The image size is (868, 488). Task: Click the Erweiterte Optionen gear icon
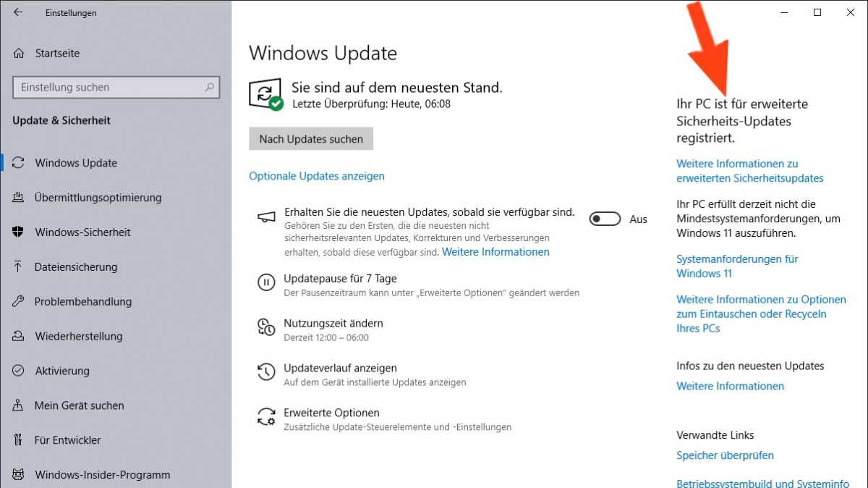pos(266,417)
